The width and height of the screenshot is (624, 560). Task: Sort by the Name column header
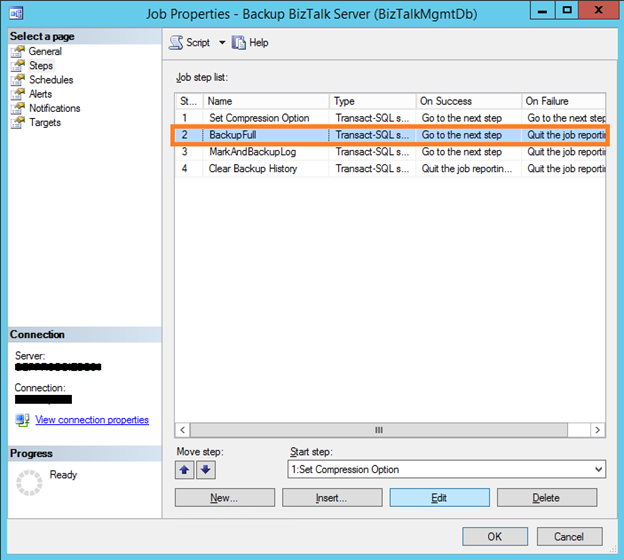point(266,101)
